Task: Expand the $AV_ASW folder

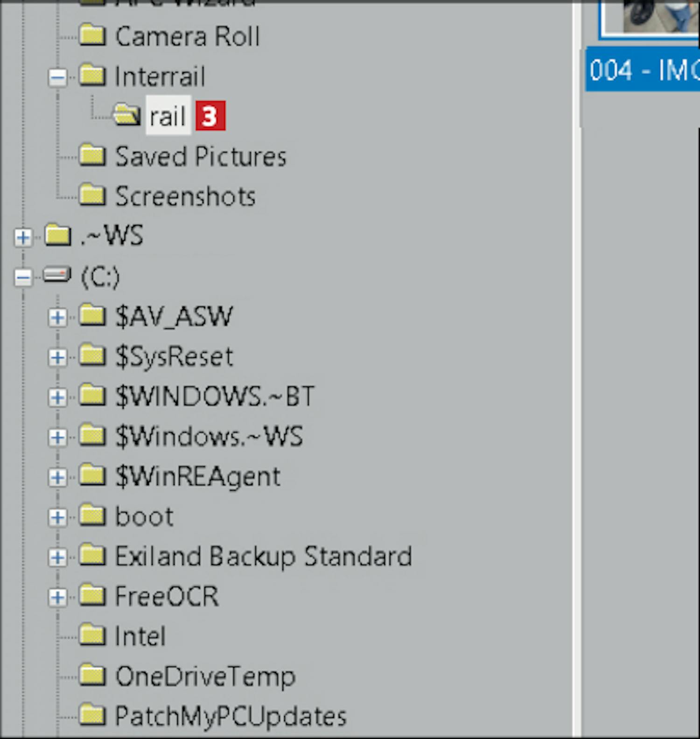Action: 57,318
